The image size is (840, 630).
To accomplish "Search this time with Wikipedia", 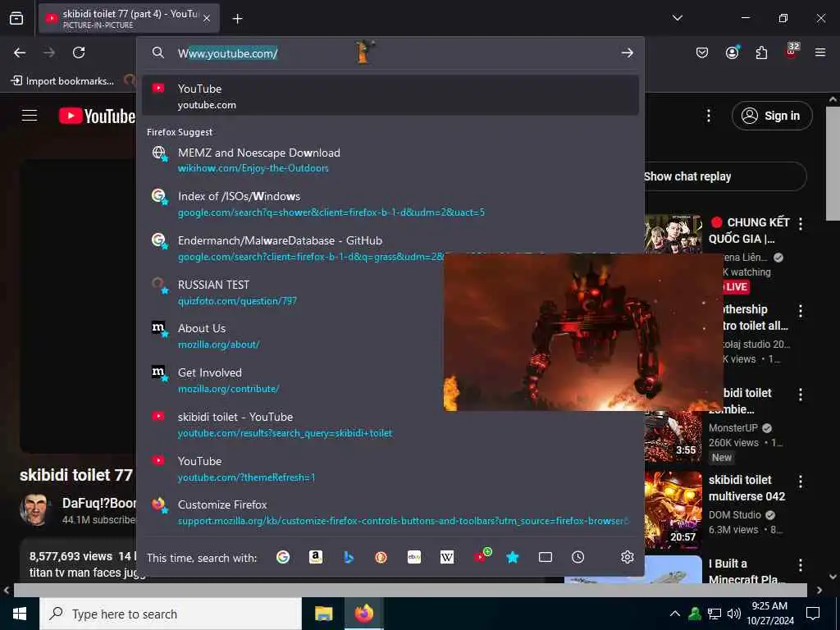I will pos(447,557).
